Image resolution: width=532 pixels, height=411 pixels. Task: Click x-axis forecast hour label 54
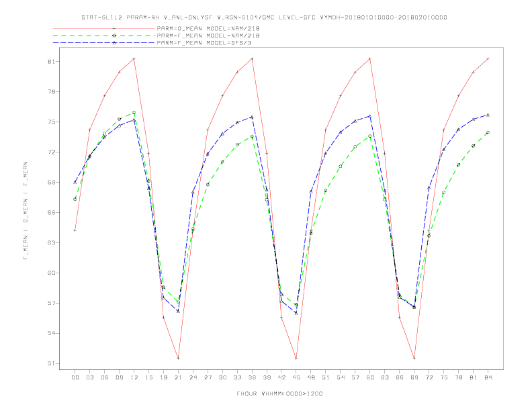point(341,377)
